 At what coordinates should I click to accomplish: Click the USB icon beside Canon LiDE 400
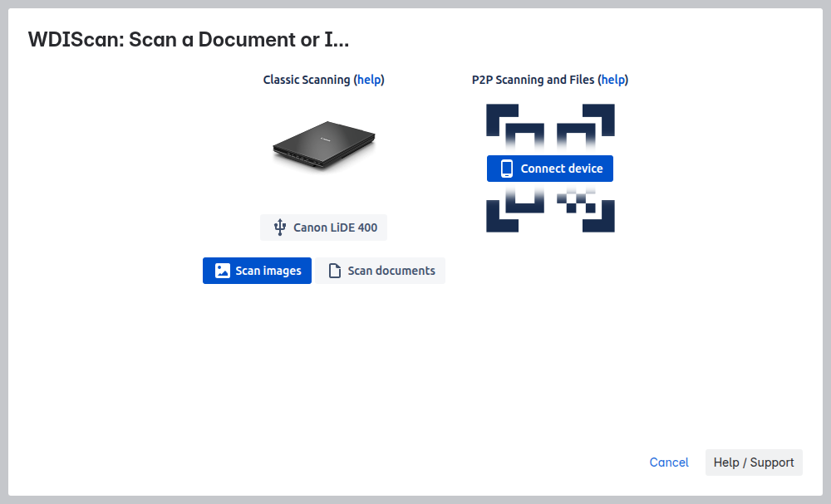pyautogui.click(x=280, y=228)
